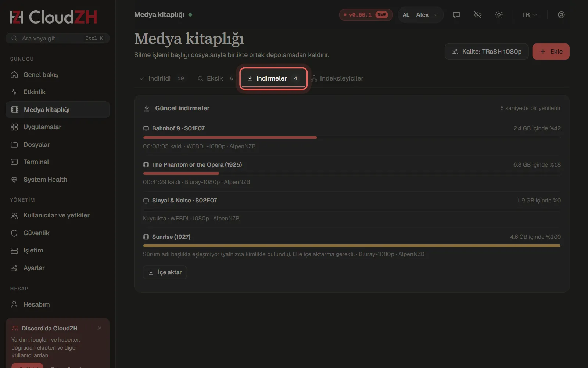Click the Medya kitaplığı breadcrumb title

[159, 15]
